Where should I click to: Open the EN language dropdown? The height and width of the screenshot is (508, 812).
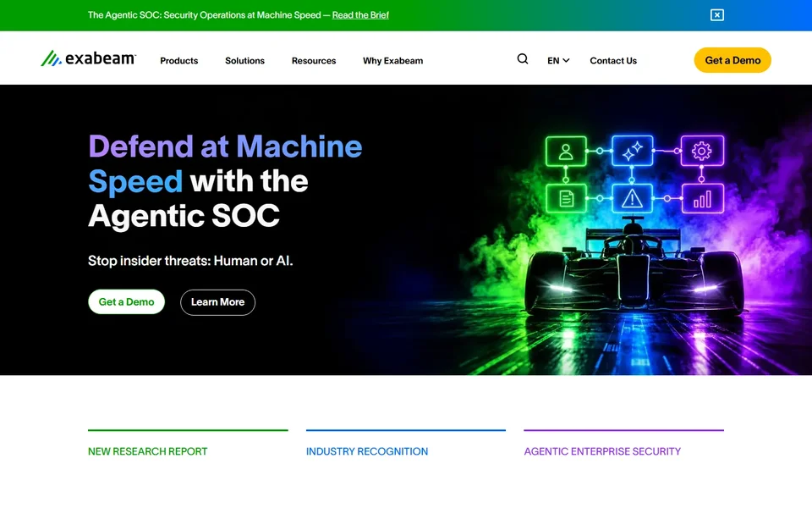pos(558,61)
